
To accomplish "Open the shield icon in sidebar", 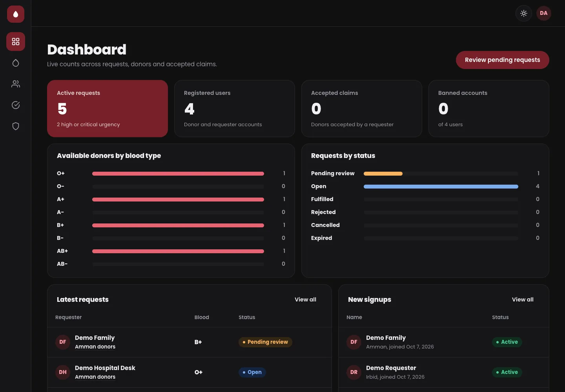I will click(x=16, y=126).
